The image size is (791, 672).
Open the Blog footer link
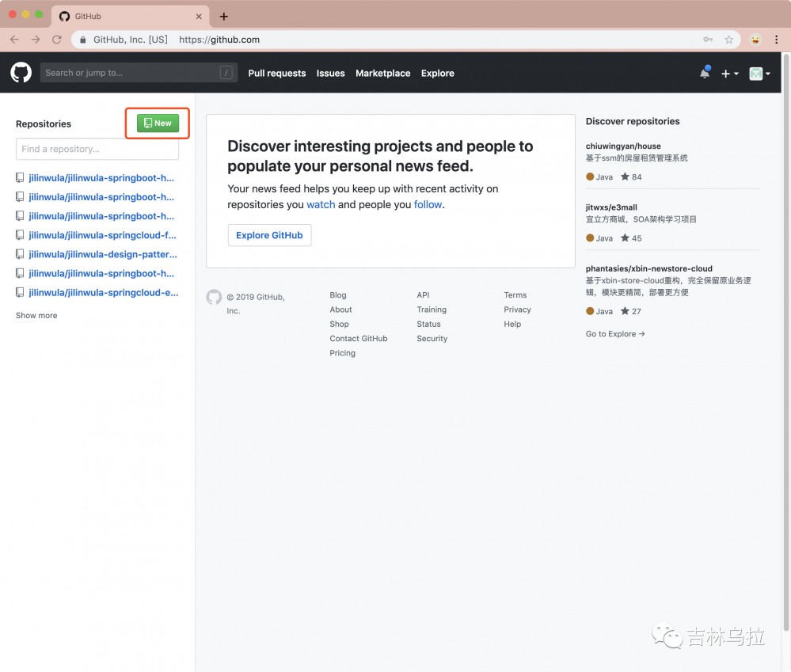[x=338, y=295]
